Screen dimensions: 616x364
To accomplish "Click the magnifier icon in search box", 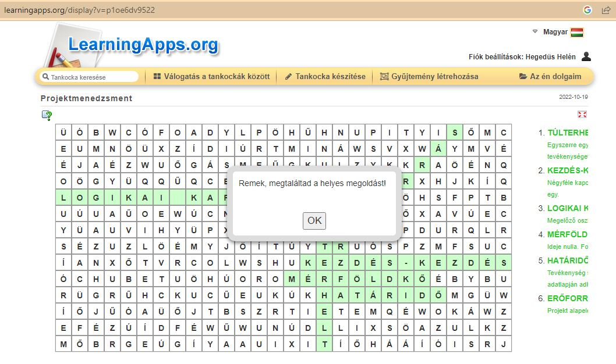I will pyautogui.click(x=45, y=77).
